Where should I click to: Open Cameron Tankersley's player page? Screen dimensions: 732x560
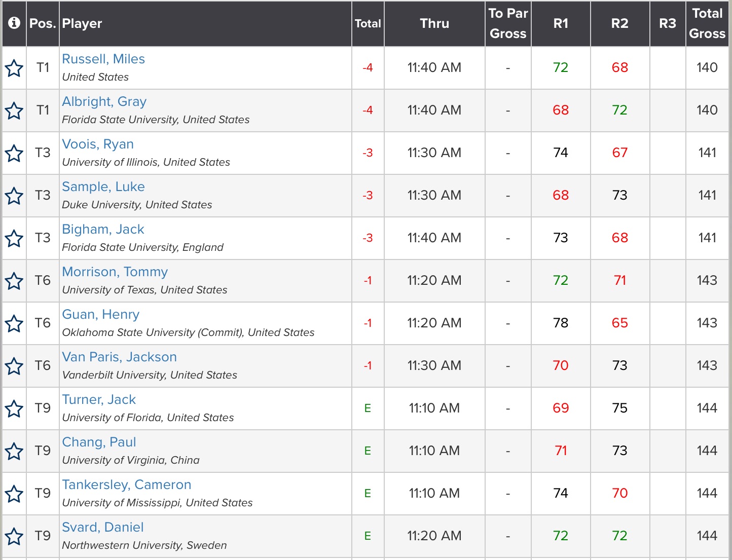(126, 485)
